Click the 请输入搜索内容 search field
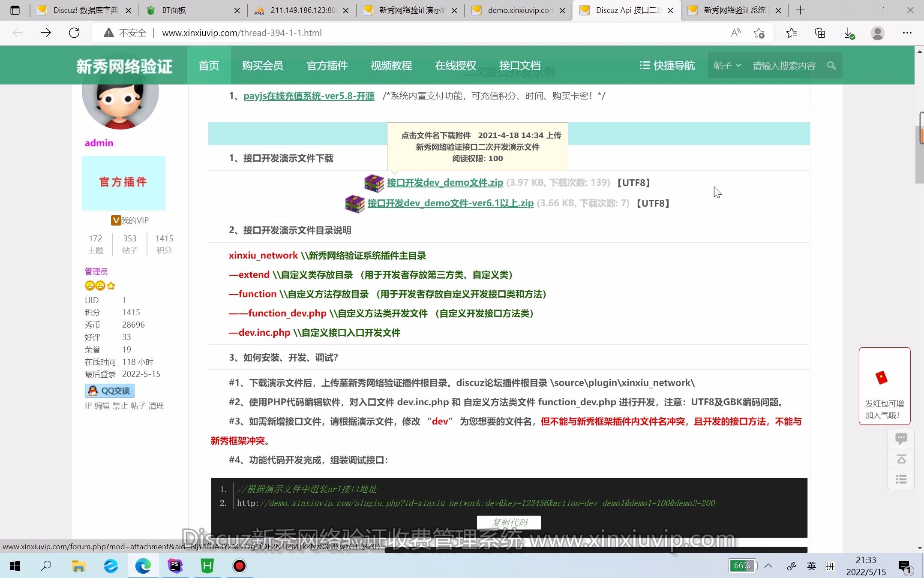This screenshot has height=578, width=924. 784,66
